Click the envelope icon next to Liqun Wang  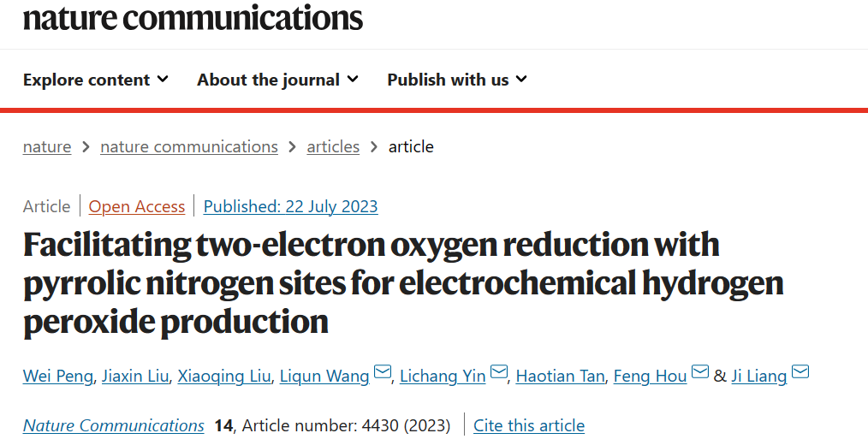click(383, 371)
